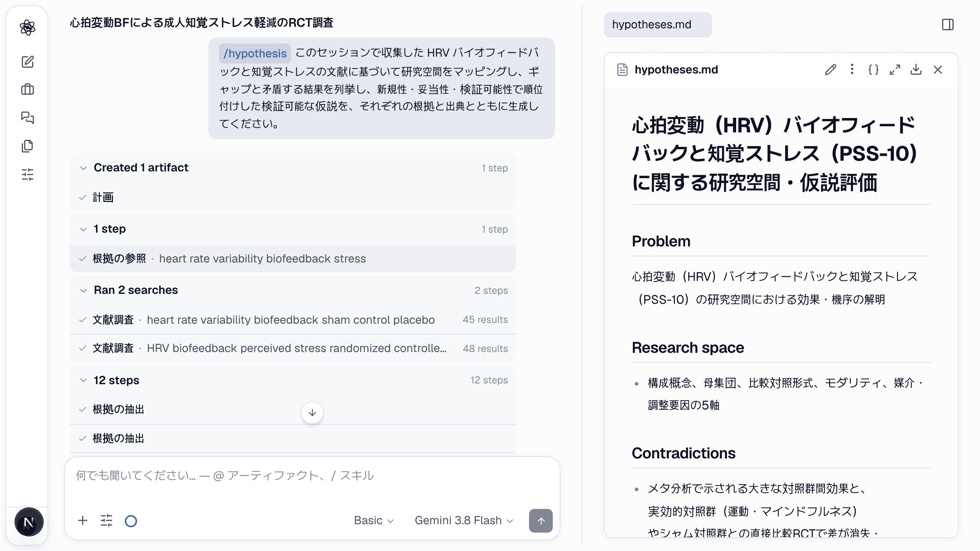
Task: Collapse the Ran 2 searches group
Action: (x=293, y=290)
